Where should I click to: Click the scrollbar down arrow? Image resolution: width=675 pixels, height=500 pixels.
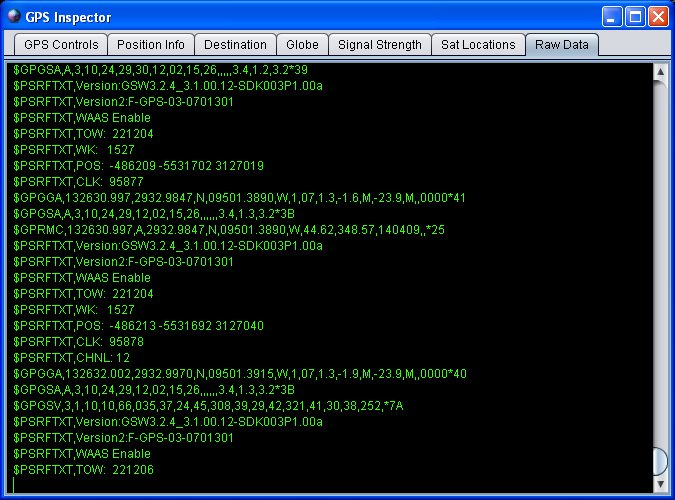[660, 484]
